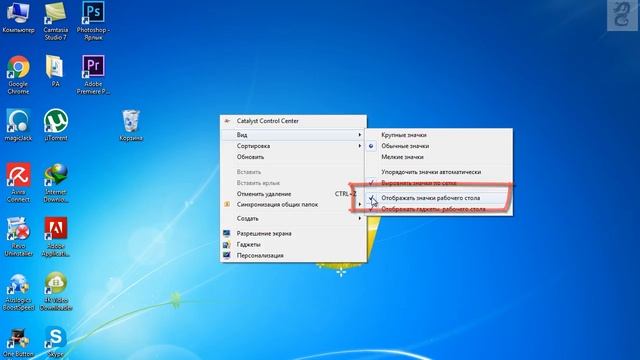Select the Skype desktop icon
Screen dimensions: 640x360
coord(56,342)
